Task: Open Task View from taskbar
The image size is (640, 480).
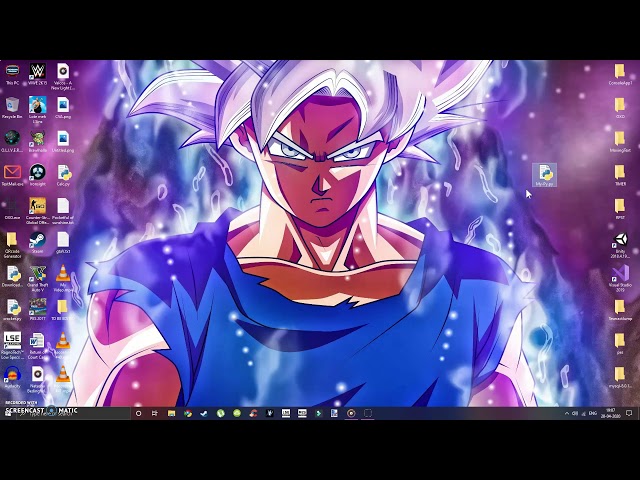Action: pyautogui.click(x=155, y=413)
